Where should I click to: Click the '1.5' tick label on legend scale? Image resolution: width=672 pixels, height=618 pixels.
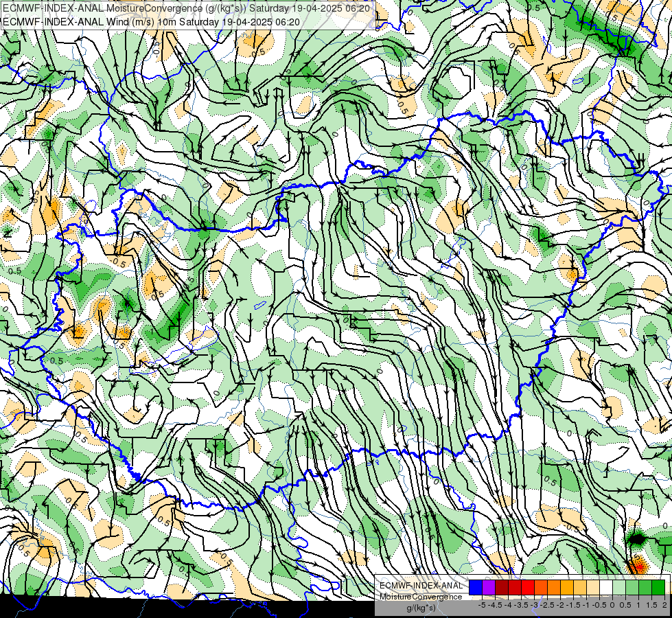pos(652,605)
